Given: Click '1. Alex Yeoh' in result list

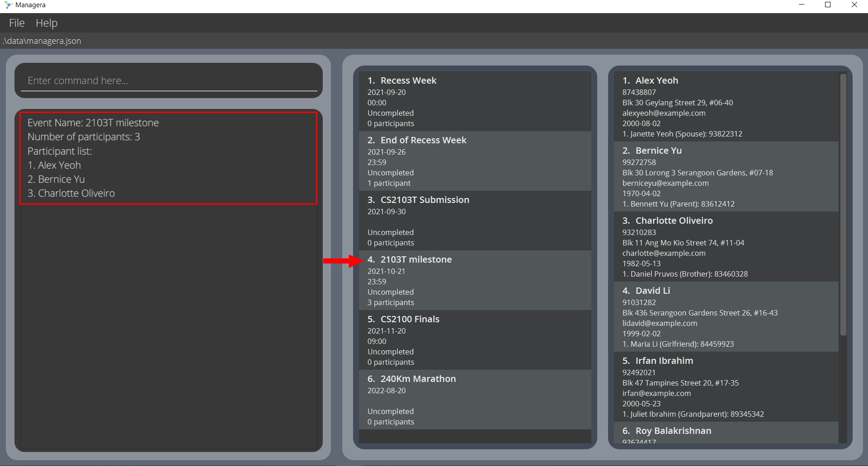Looking at the screenshot, I should pyautogui.click(x=54, y=165).
